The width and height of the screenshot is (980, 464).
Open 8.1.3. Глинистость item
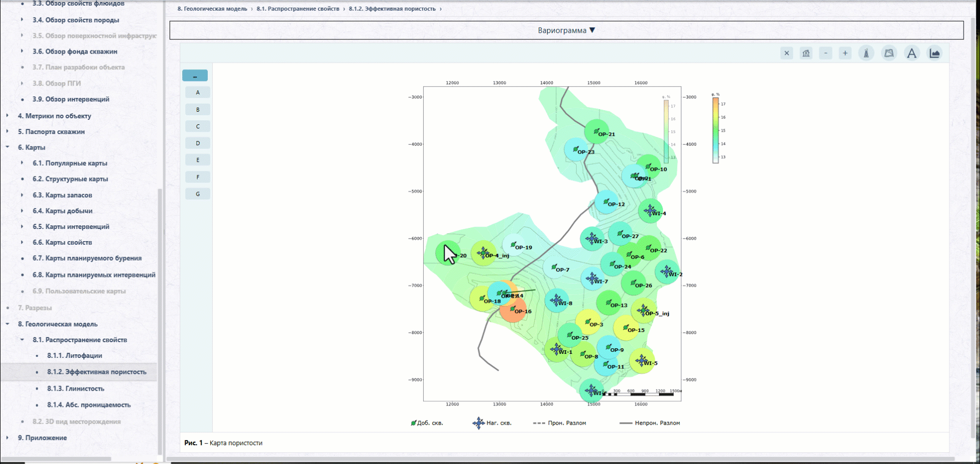pyautogui.click(x=76, y=389)
